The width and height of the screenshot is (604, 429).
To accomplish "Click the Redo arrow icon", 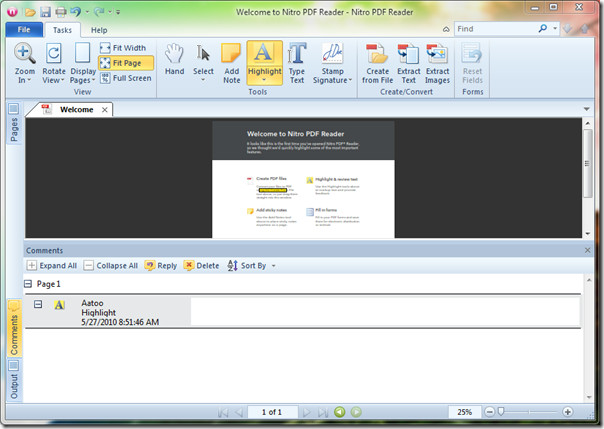I will (99, 12).
